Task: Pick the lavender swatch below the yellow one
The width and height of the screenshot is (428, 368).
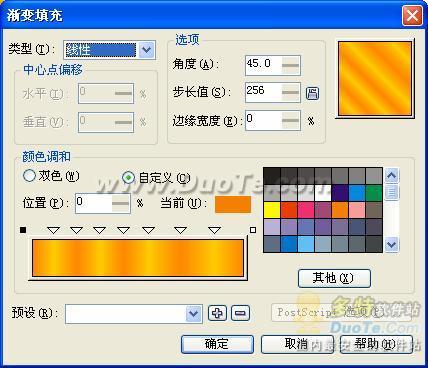Action: pyautogui.click(x=272, y=227)
